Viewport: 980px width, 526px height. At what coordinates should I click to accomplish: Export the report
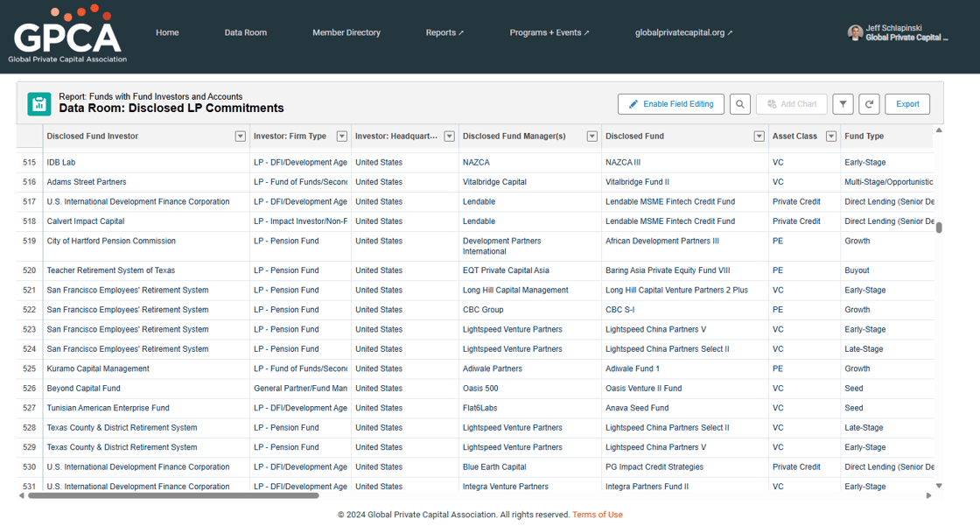click(x=907, y=104)
